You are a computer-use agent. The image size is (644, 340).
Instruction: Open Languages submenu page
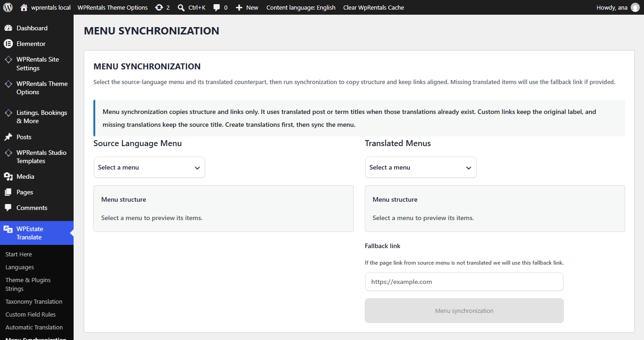20,267
